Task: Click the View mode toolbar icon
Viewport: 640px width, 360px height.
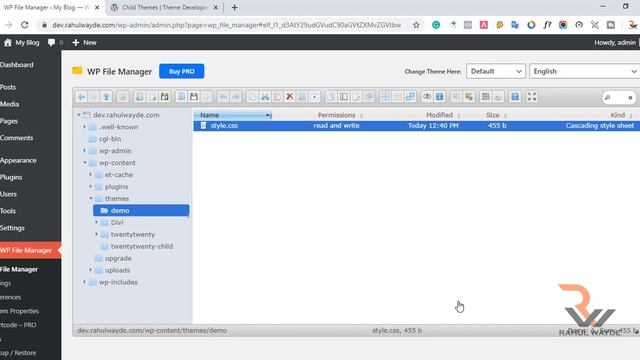Action: [485, 97]
